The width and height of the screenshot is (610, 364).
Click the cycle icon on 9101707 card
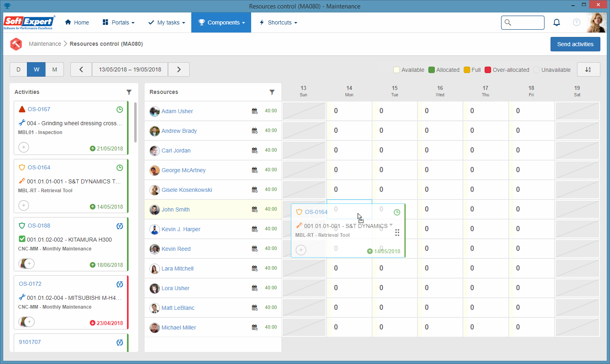pos(120,342)
